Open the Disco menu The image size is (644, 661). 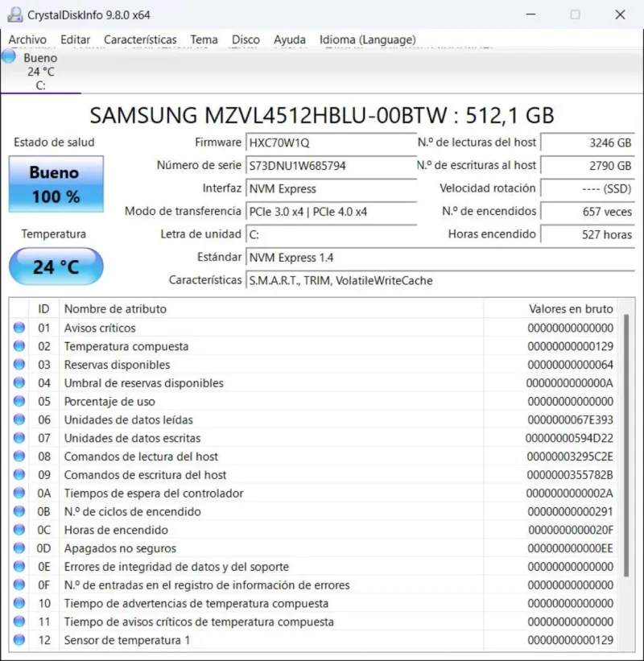coord(246,39)
